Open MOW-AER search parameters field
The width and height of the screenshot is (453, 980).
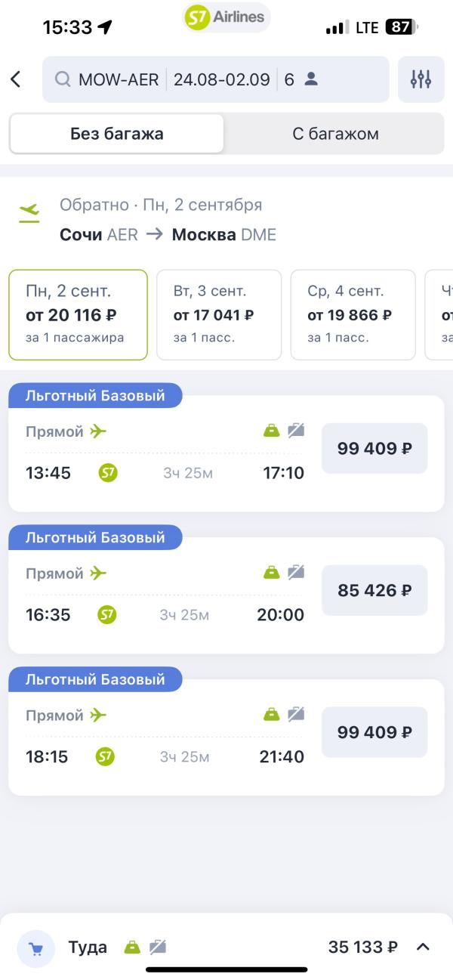point(216,79)
